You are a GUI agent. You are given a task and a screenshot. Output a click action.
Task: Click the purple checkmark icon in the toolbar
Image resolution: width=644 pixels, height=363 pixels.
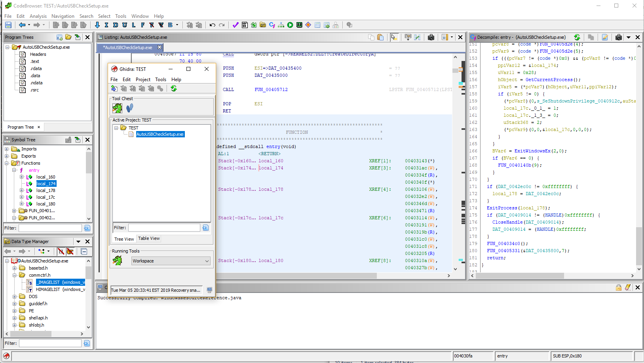(x=236, y=25)
